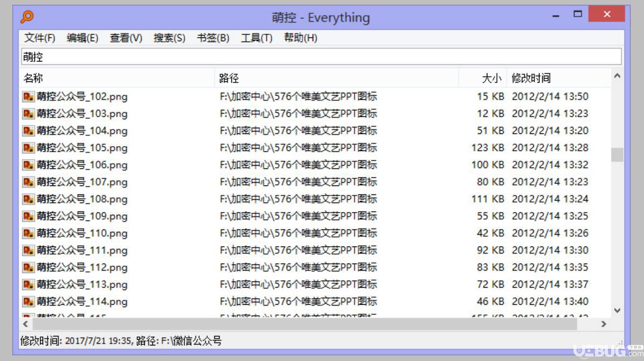The height and width of the screenshot is (361, 644).
Task: Open the 搜索(S) menu
Action: [169, 38]
